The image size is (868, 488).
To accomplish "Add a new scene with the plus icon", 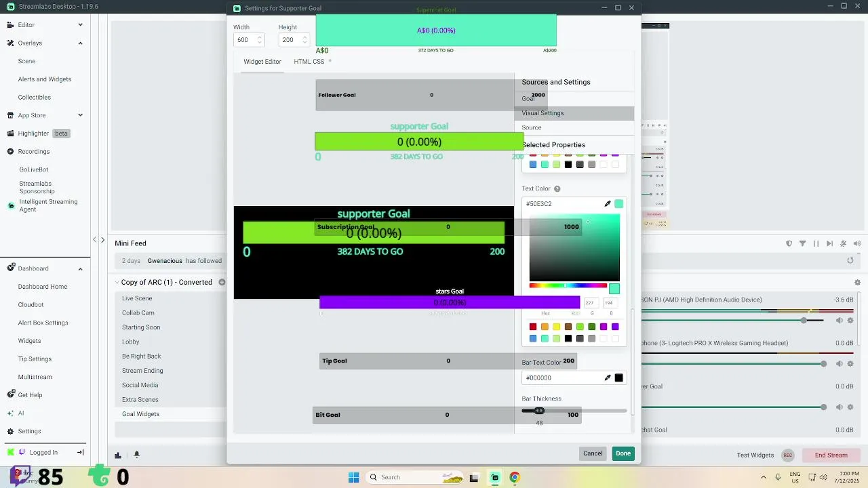I will [222, 283].
